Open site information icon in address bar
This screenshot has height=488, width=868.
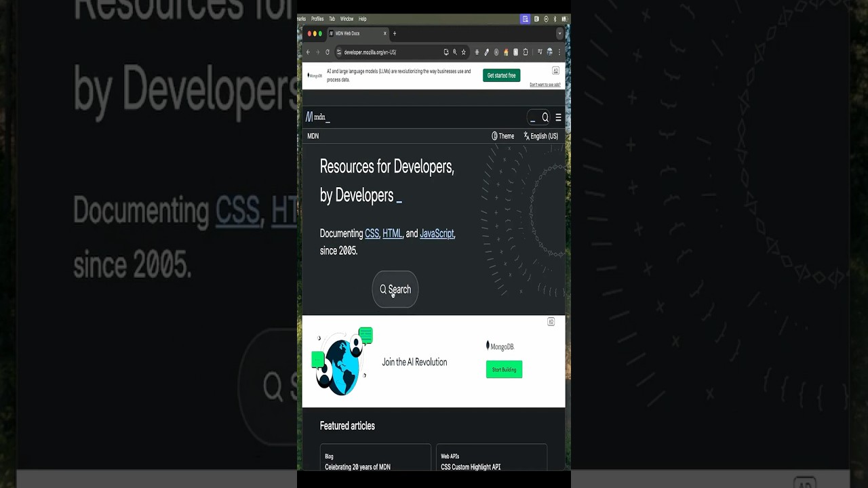(339, 52)
